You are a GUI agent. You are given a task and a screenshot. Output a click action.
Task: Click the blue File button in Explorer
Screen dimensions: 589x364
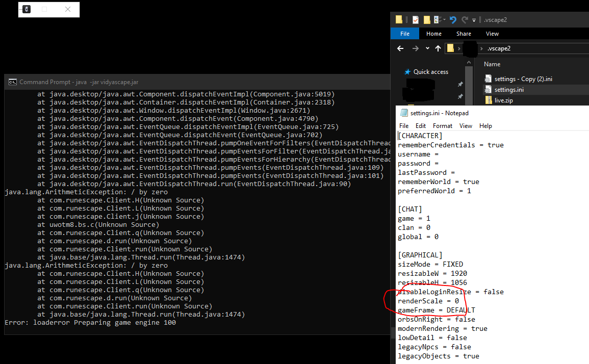point(405,34)
